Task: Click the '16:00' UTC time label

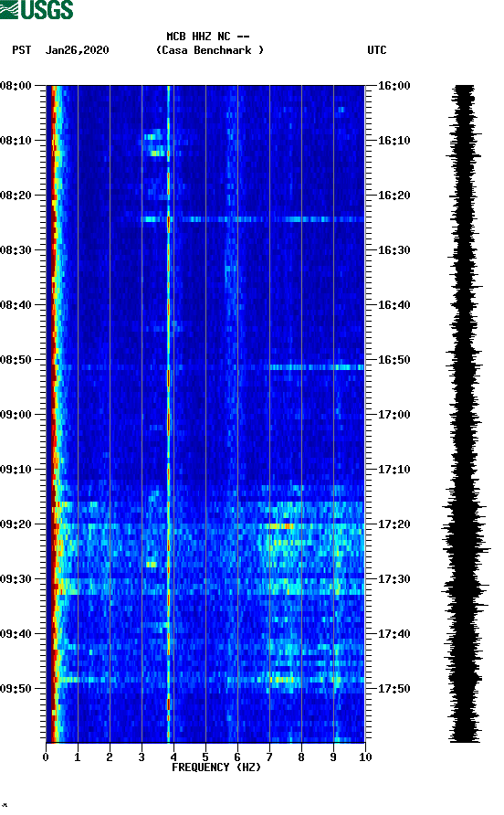Action: (394, 85)
